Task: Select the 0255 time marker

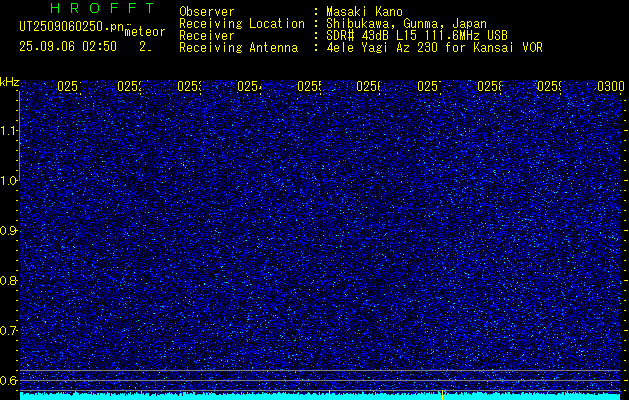Action: (x=309, y=86)
